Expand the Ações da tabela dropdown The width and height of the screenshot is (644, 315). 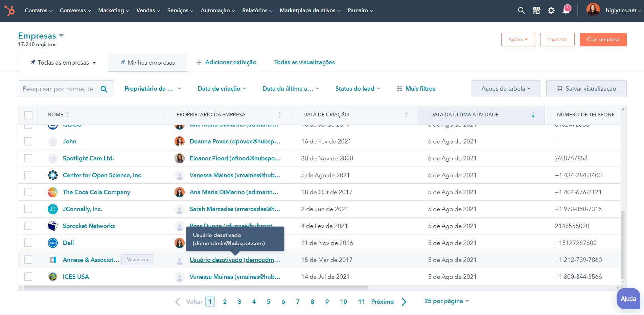506,88
